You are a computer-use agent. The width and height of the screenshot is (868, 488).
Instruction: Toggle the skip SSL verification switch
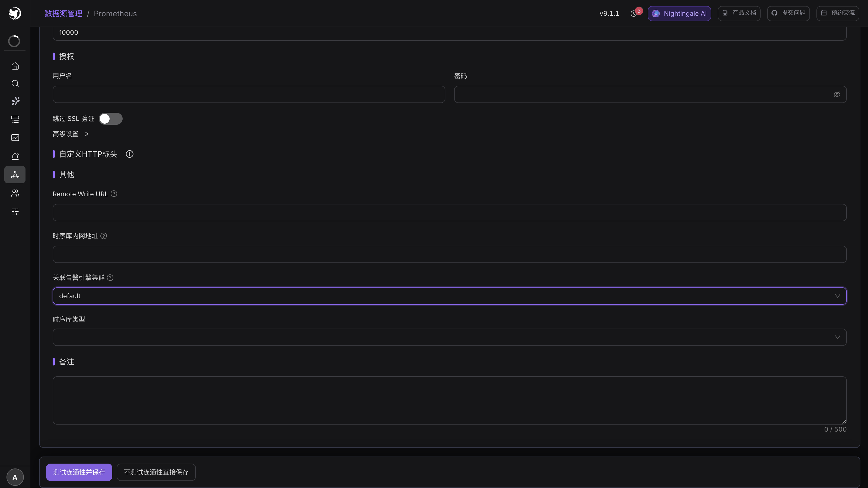coord(110,119)
